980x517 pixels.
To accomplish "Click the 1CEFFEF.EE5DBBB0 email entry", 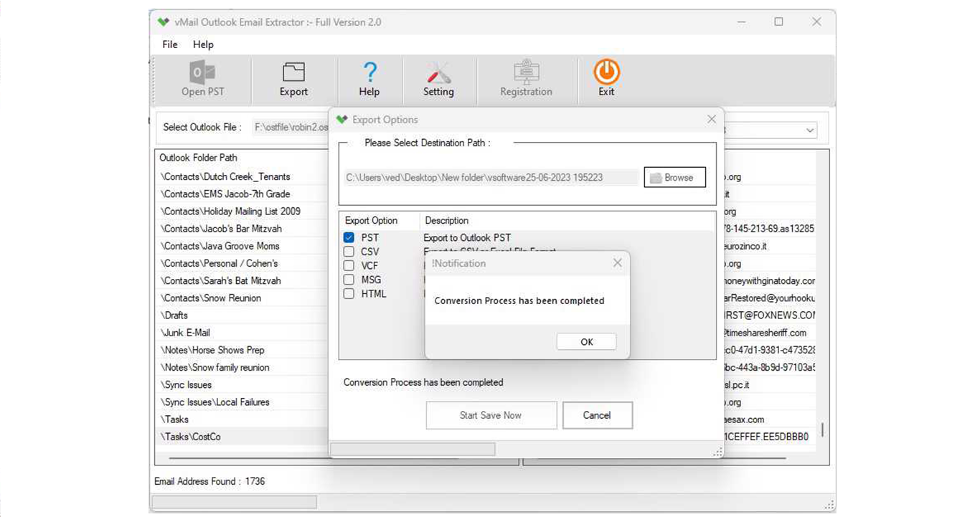I will (767, 437).
